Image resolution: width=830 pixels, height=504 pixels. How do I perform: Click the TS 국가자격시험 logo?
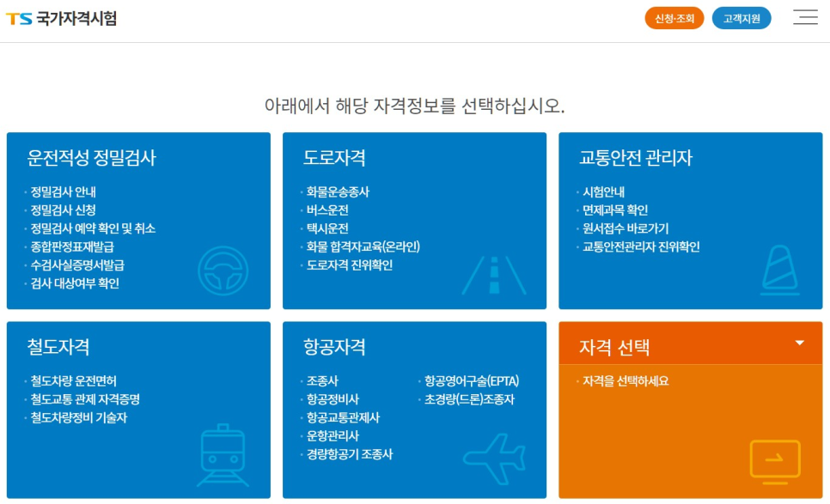61,19
